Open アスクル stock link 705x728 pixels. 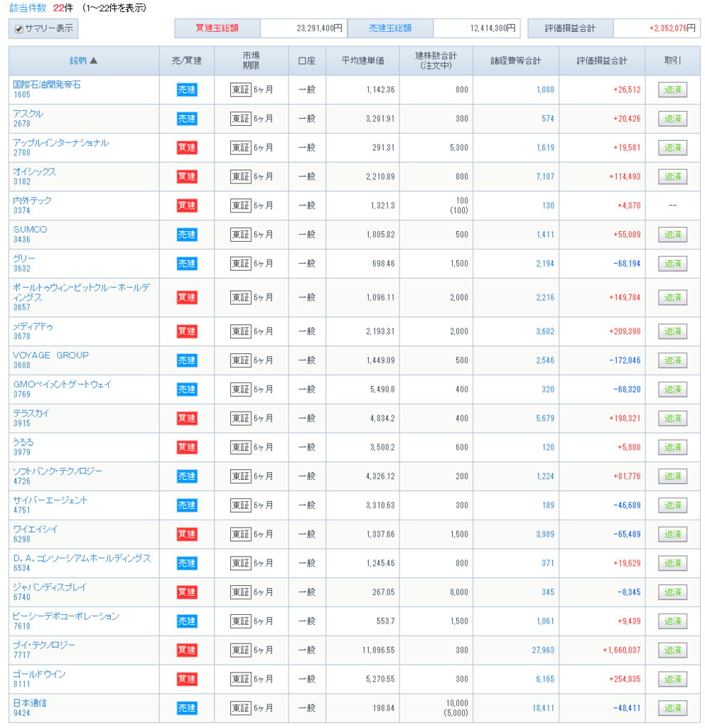pyautogui.click(x=28, y=114)
